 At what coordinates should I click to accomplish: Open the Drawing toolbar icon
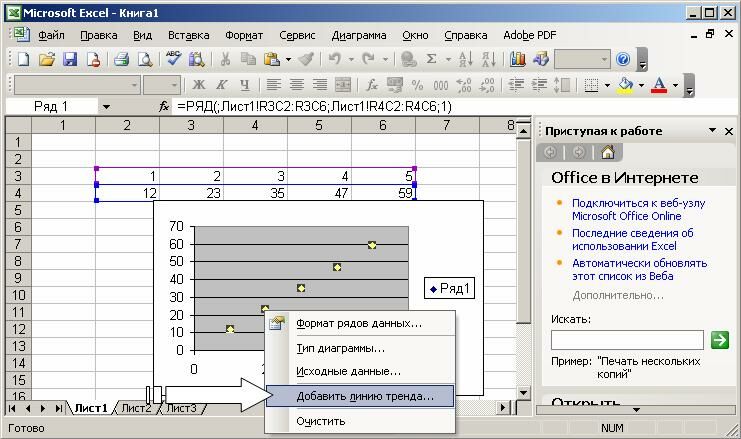click(541, 60)
